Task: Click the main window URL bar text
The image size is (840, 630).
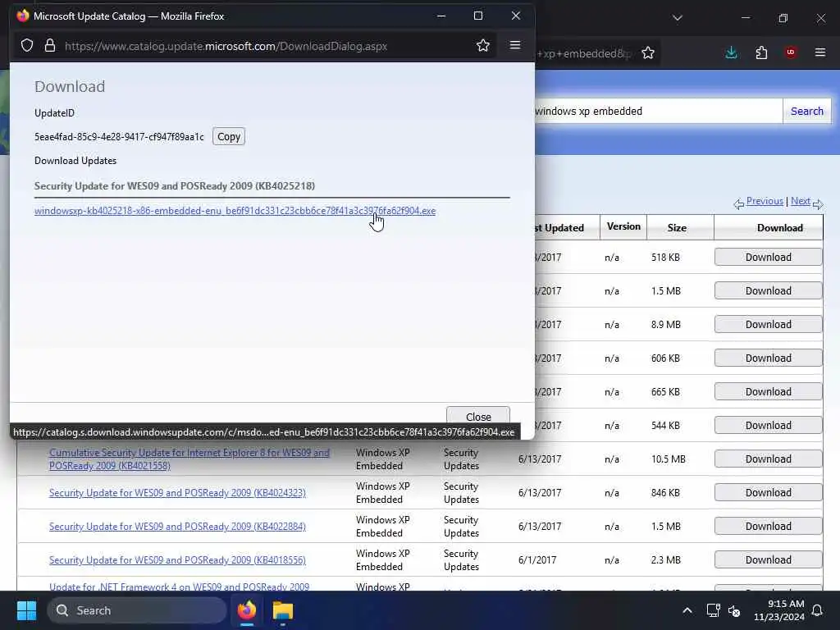Action: pos(584,53)
